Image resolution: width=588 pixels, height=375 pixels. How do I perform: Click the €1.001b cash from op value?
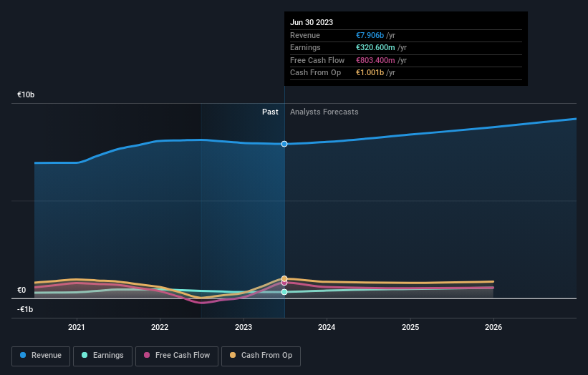(x=370, y=73)
